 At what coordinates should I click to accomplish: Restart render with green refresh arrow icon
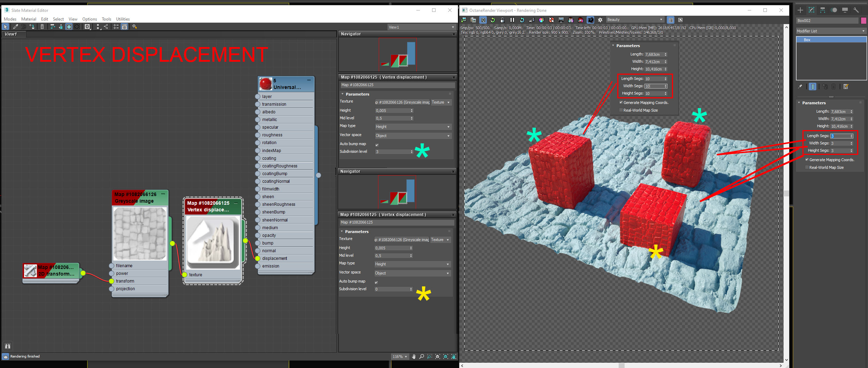tap(492, 20)
